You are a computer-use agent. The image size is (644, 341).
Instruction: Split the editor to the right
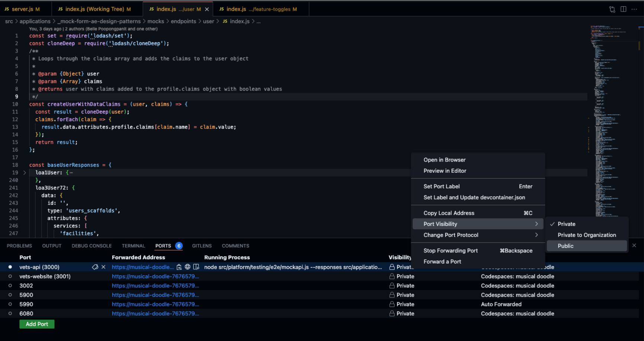[x=624, y=9]
